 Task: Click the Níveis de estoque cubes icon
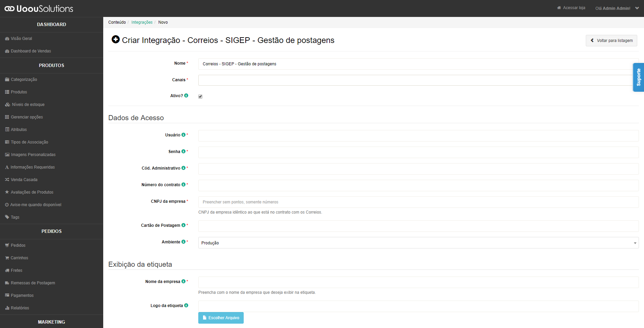pyautogui.click(x=7, y=105)
